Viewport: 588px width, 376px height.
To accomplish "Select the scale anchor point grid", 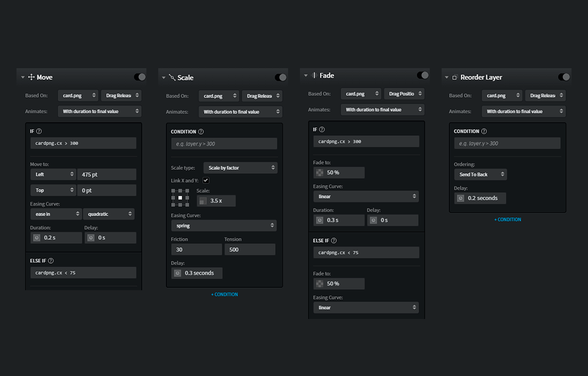I will pyautogui.click(x=181, y=198).
